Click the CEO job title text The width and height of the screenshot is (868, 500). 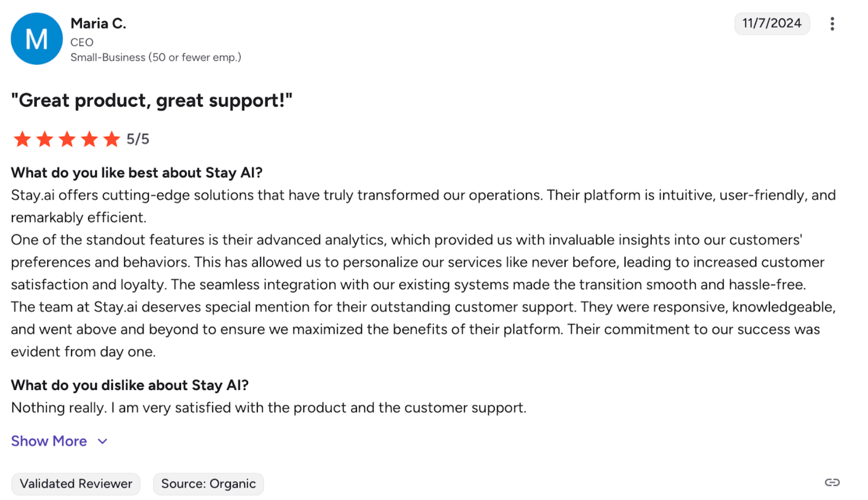click(82, 42)
